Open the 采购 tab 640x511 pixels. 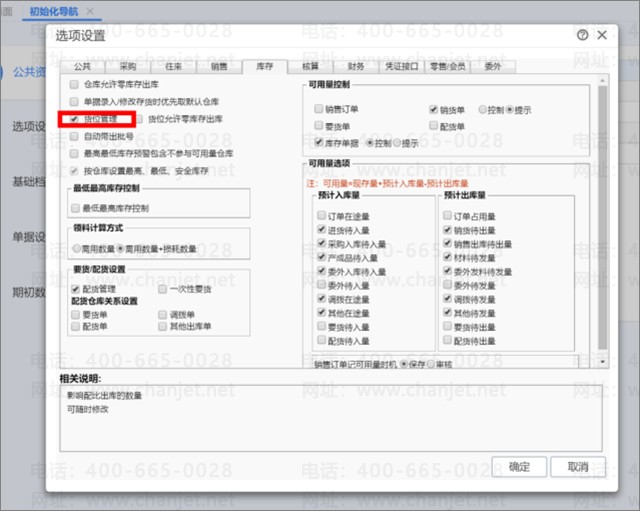pyautogui.click(x=127, y=67)
